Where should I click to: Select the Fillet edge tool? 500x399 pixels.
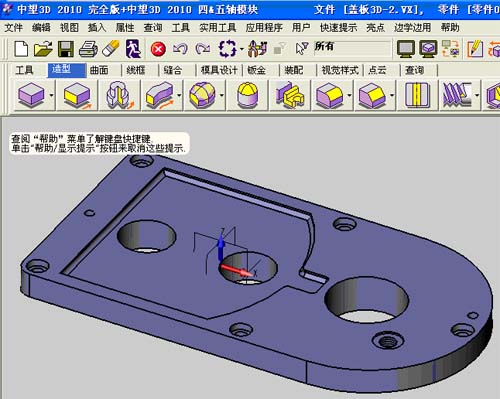tap(330, 96)
